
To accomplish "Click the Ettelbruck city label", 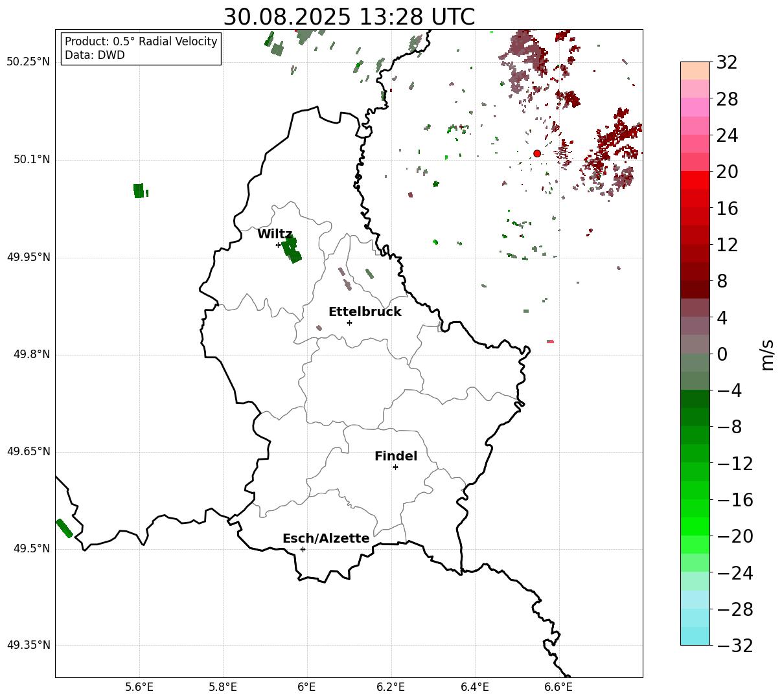I will pos(365,312).
